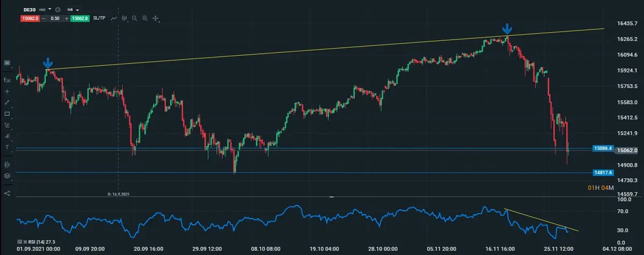Zoom in on the chart
Viewport: 644px width, 255px height.
point(145,18)
